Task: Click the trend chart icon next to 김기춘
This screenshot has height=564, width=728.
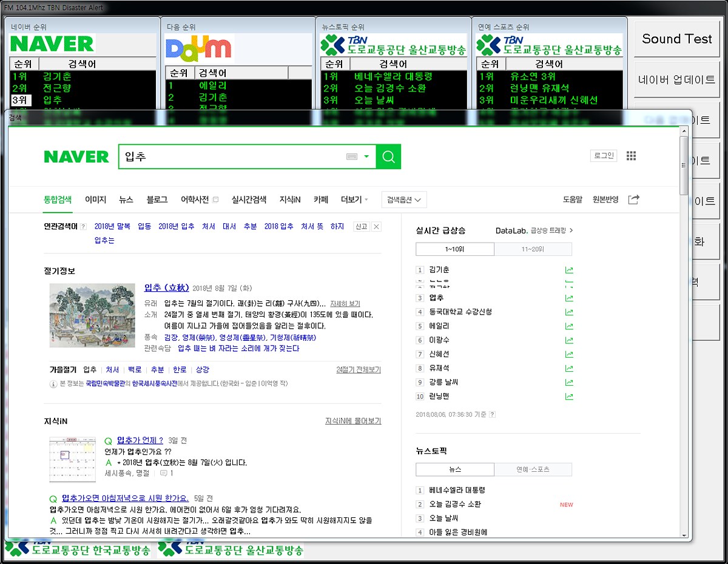Action: point(568,270)
